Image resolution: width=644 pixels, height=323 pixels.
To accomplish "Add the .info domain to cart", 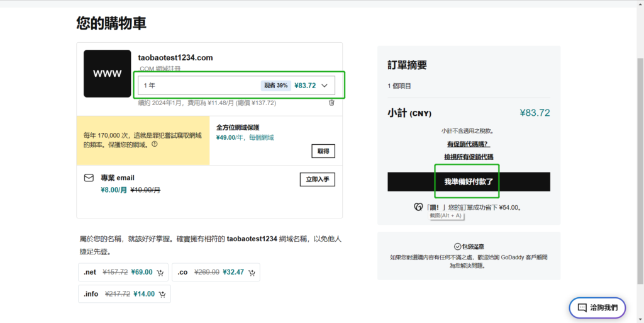I will 163,294.
